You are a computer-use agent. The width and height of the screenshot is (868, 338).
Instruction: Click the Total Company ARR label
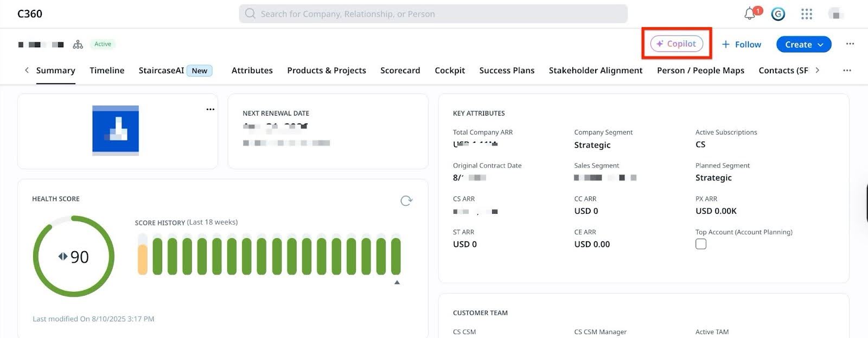pyautogui.click(x=483, y=132)
